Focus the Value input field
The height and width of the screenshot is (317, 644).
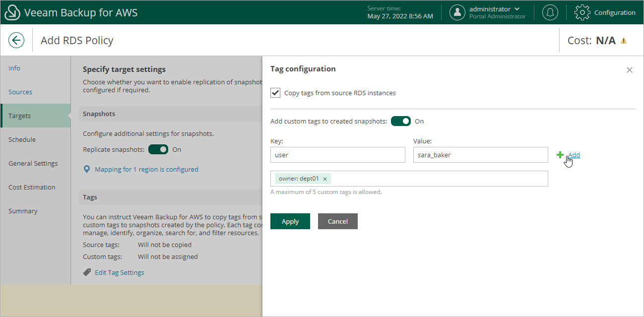point(481,155)
